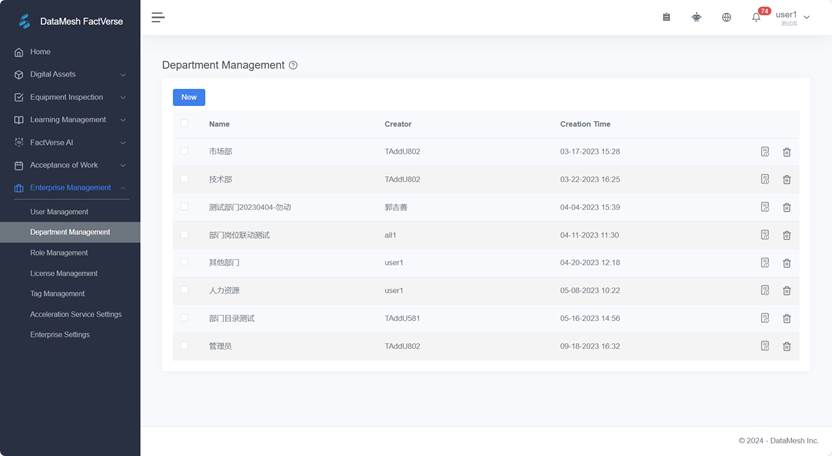Delete the 市场部 department row
The width and height of the screenshot is (832, 456).
click(x=786, y=152)
